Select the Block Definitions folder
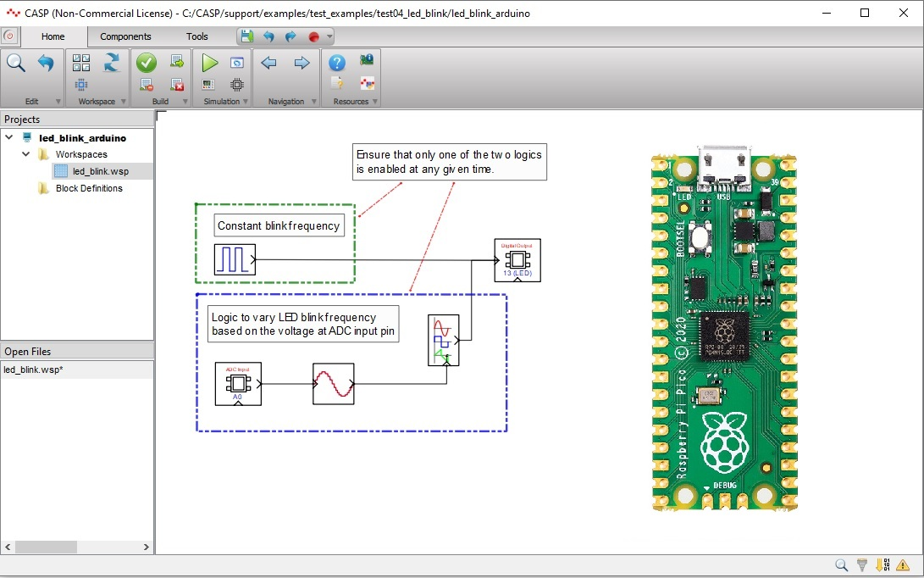The image size is (924, 578). coord(89,188)
